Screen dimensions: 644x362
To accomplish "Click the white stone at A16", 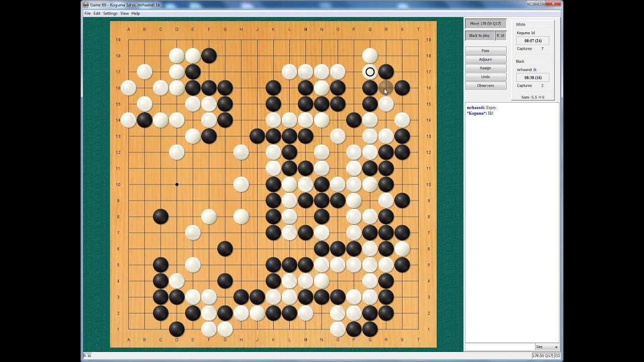I will pyautogui.click(x=128, y=88).
